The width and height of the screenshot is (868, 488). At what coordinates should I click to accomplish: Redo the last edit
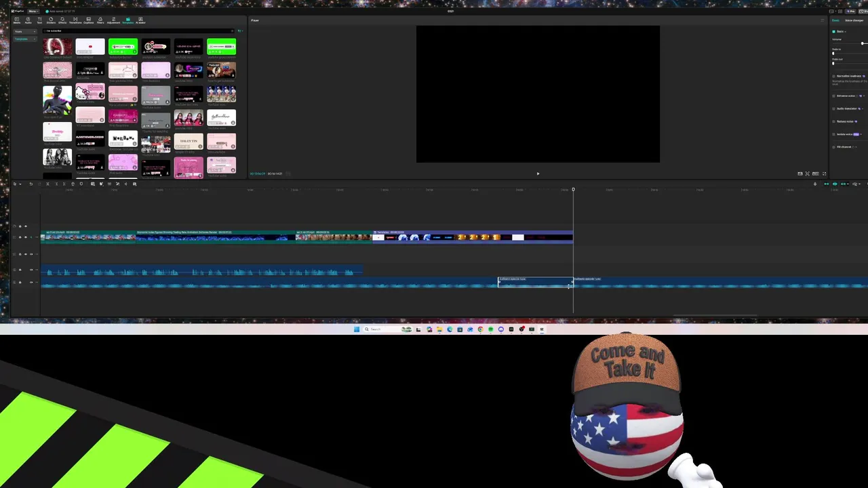click(x=39, y=184)
